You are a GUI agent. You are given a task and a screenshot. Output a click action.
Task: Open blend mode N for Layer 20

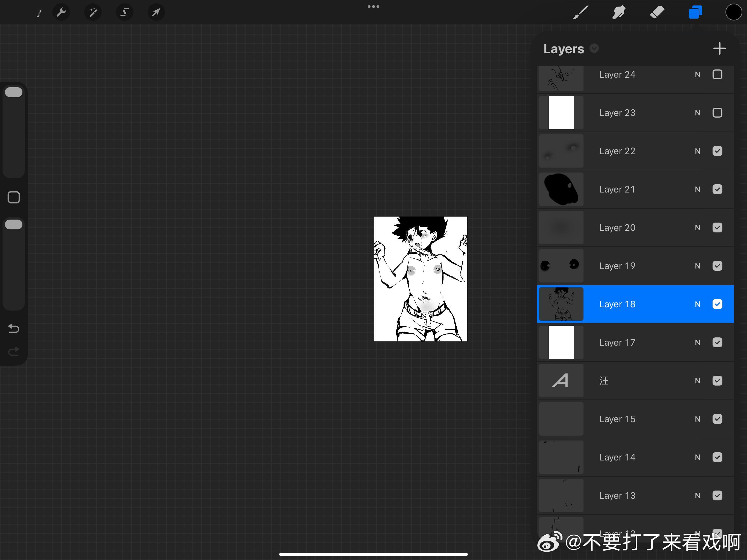tap(697, 227)
